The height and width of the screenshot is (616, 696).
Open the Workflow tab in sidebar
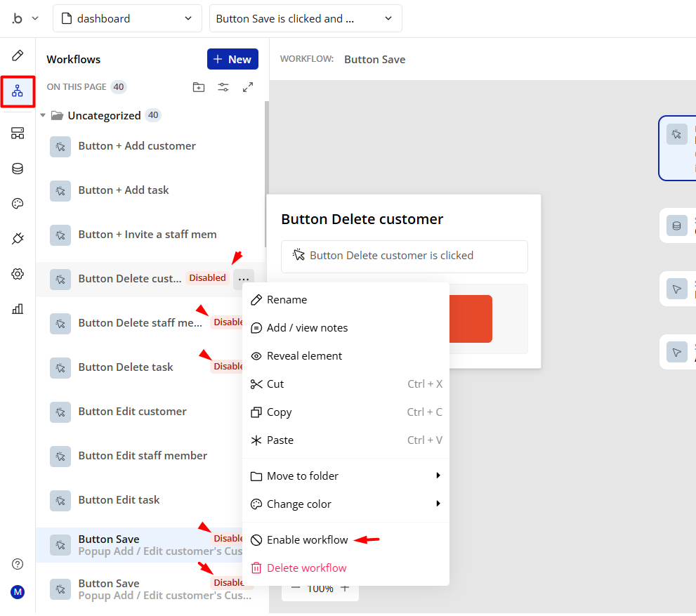[18, 91]
